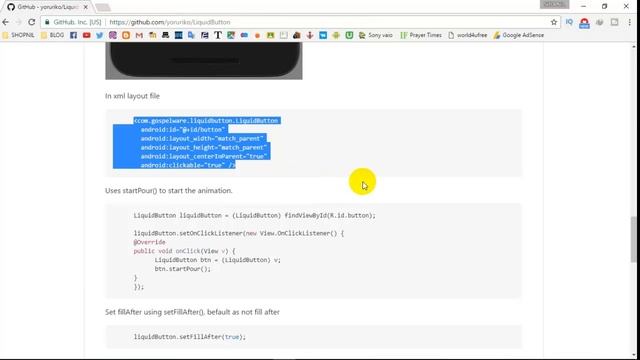Go back to the previous page

pyautogui.click(x=6, y=22)
